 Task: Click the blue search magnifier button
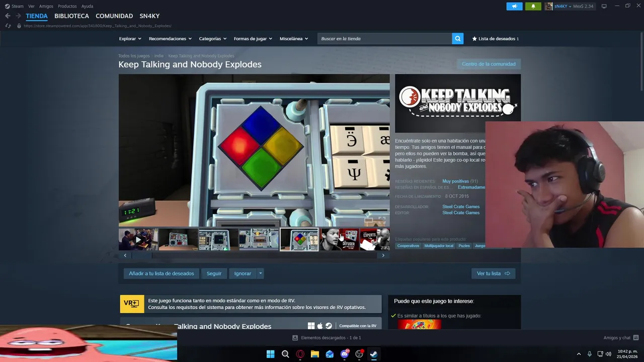(x=457, y=39)
